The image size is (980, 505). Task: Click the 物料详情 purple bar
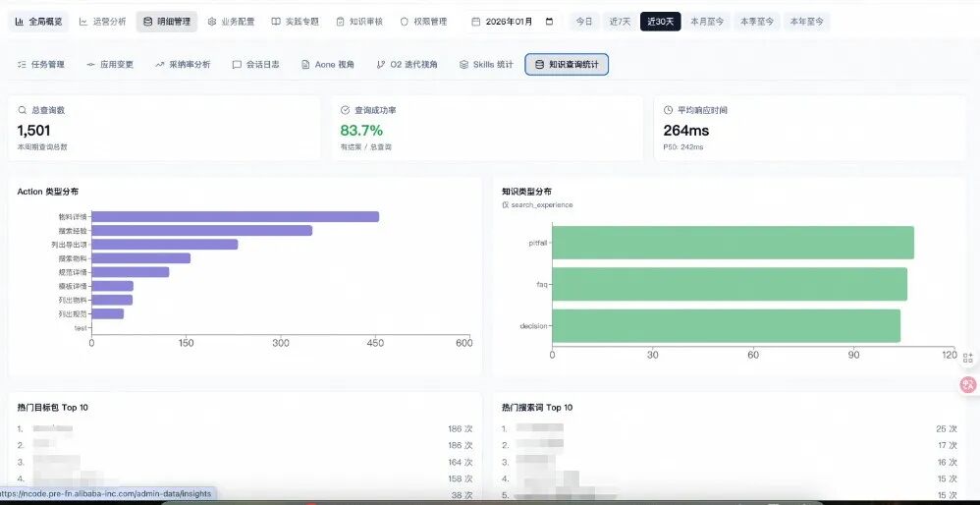pyautogui.click(x=235, y=217)
